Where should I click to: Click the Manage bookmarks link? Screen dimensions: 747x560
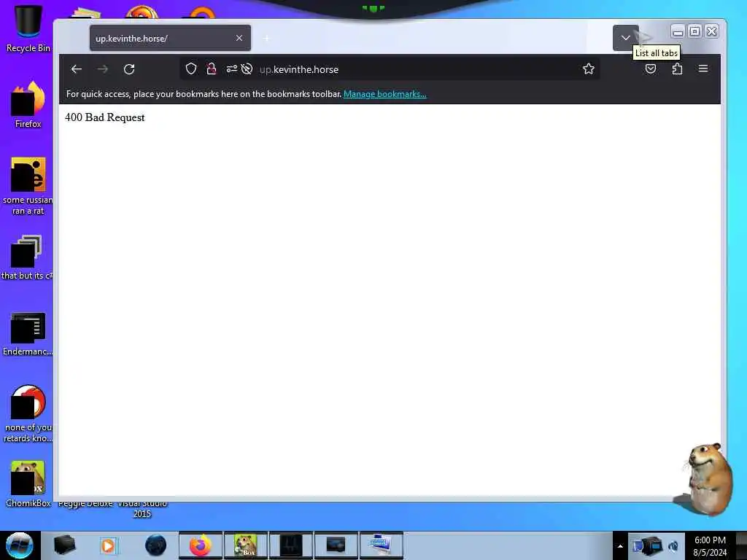[x=384, y=94]
